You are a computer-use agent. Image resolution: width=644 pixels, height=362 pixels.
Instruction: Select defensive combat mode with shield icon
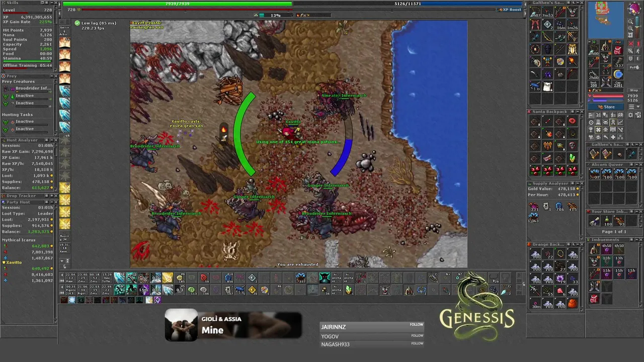pyautogui.click(x=630, y=58)
